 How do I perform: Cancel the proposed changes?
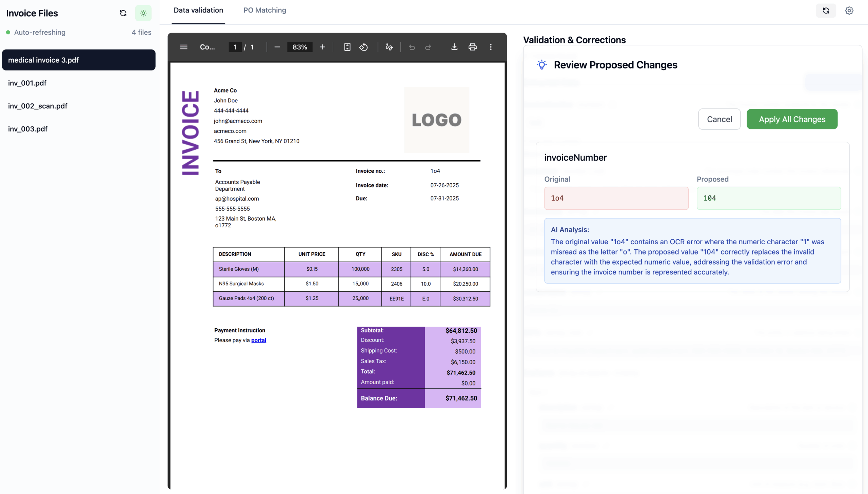tap(719, 119)
